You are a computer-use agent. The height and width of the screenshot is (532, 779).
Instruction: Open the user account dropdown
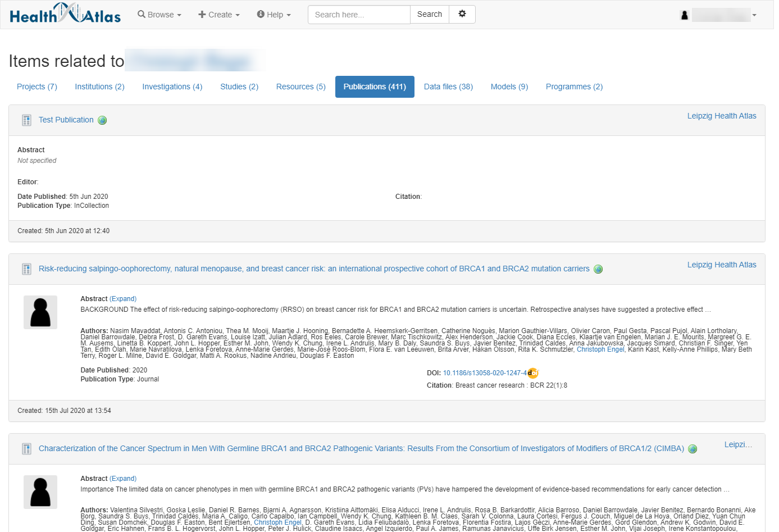(718, 15)
